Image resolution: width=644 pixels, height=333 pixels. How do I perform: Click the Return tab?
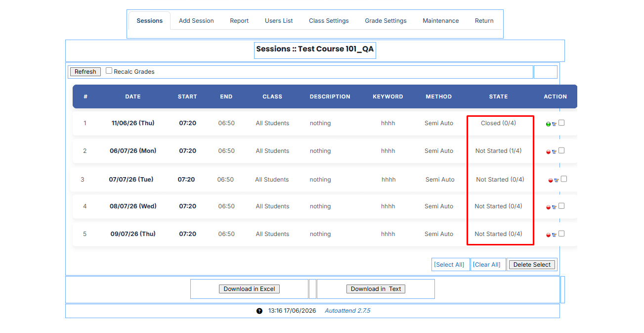coord(484,21)
